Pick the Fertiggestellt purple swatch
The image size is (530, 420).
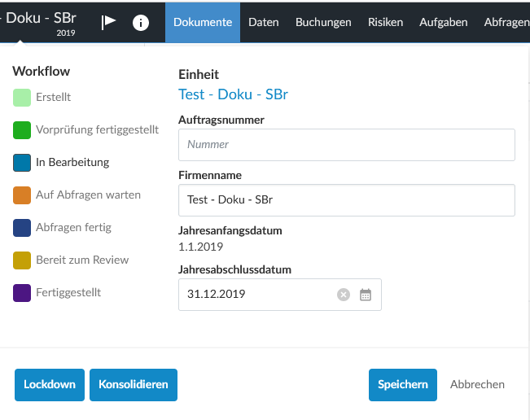pos(22,292)
